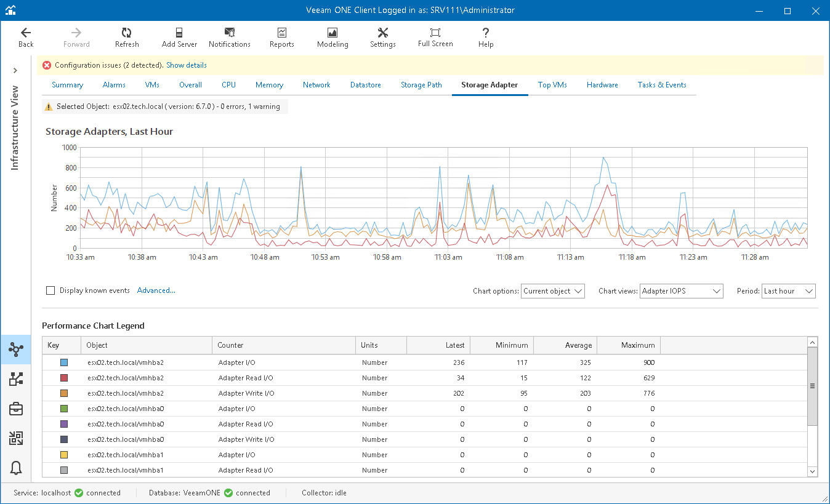Open the Chart views Adapter IOPS dropdown
The height and width of the screenshot is (504, 830).
(681, 291)
